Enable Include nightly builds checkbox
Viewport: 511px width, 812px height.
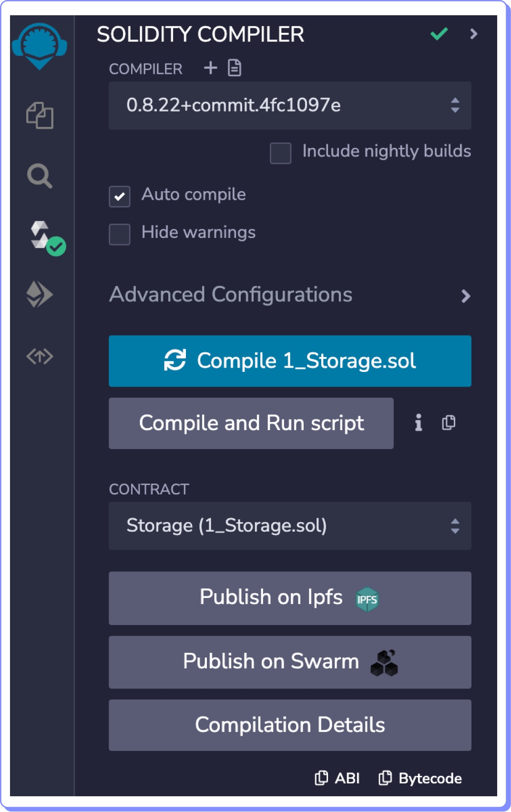click(x=280, y=153)
